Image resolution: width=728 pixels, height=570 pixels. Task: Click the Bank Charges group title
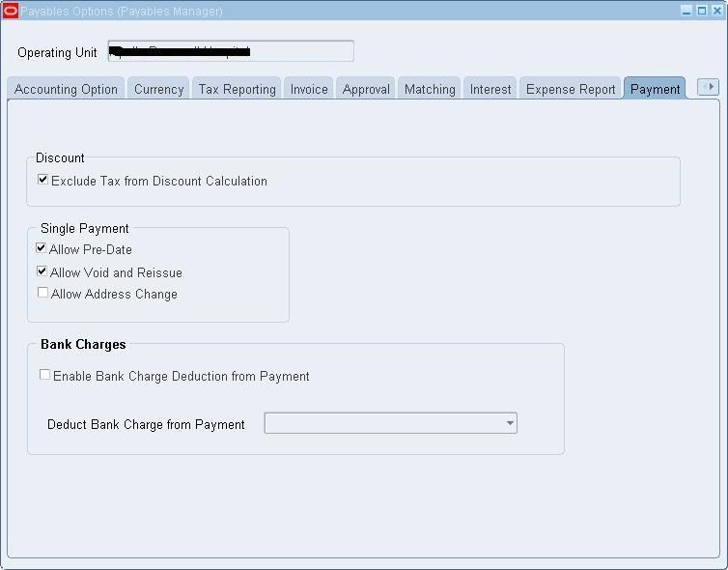83,344
